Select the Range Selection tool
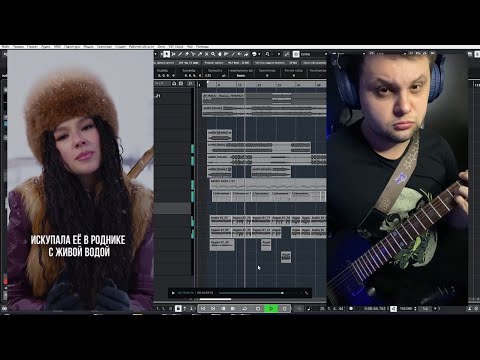 coord(173,54)
